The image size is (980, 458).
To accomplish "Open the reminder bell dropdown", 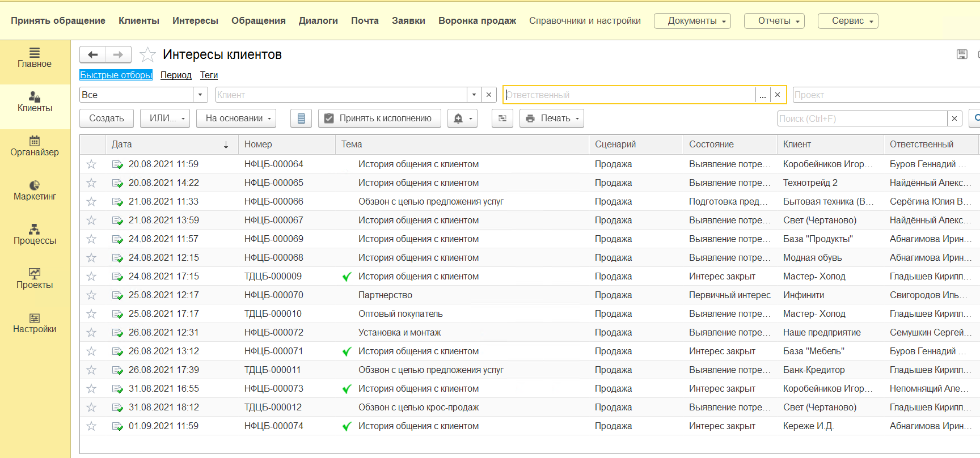I will (x=462, y=118).
